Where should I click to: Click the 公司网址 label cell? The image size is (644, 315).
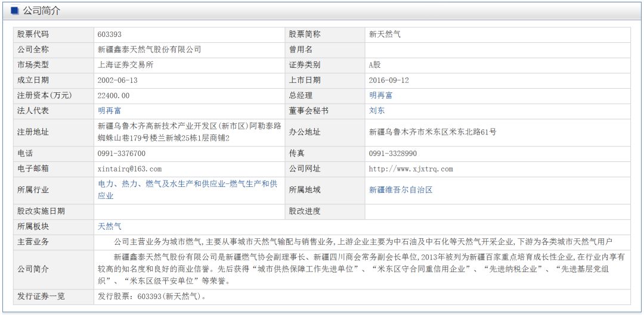pos(325,169)
